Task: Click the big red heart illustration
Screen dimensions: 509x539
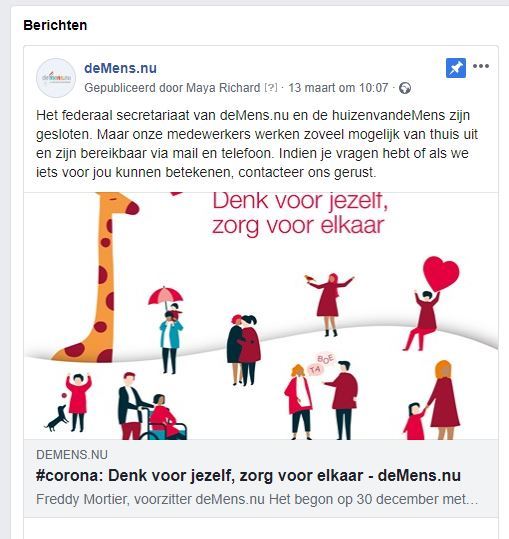Action: pos(441,274)
